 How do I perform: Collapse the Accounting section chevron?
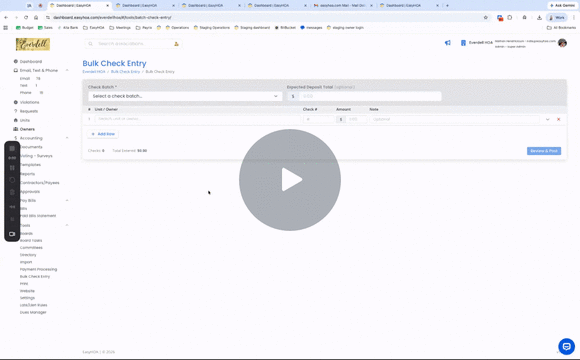(x=67, y=138)
